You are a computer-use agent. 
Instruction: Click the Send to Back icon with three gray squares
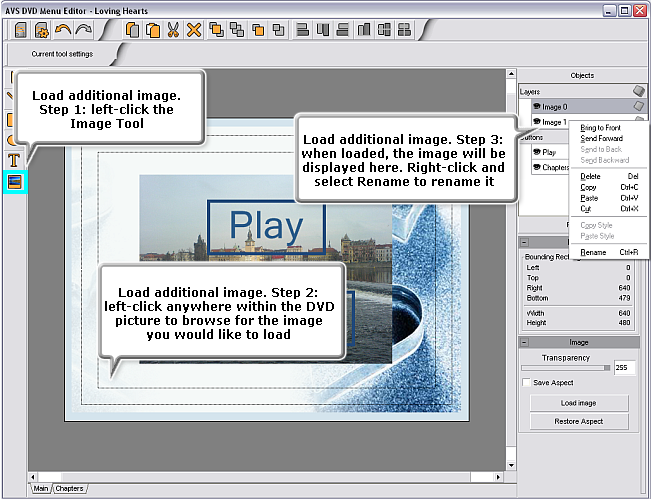237,30
